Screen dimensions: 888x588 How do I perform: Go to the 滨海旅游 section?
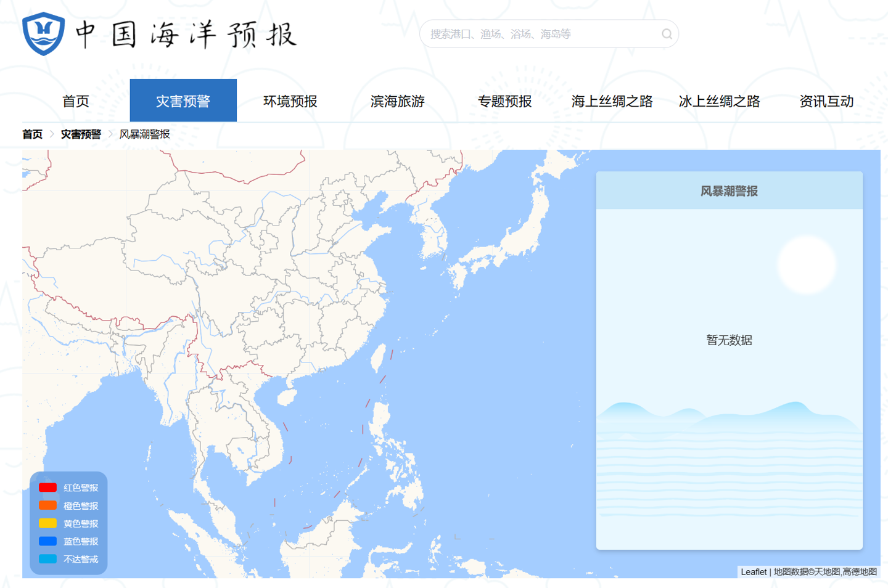[398, 101]
